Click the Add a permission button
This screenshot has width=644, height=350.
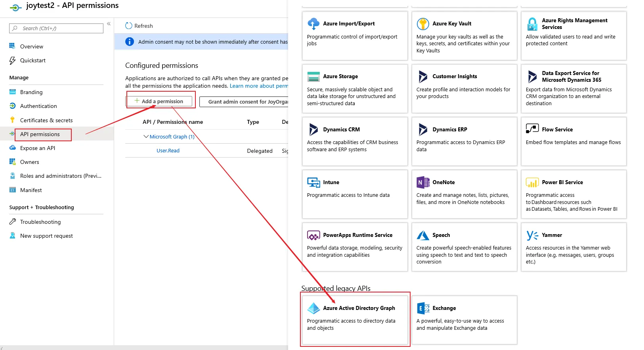point(159,101)
